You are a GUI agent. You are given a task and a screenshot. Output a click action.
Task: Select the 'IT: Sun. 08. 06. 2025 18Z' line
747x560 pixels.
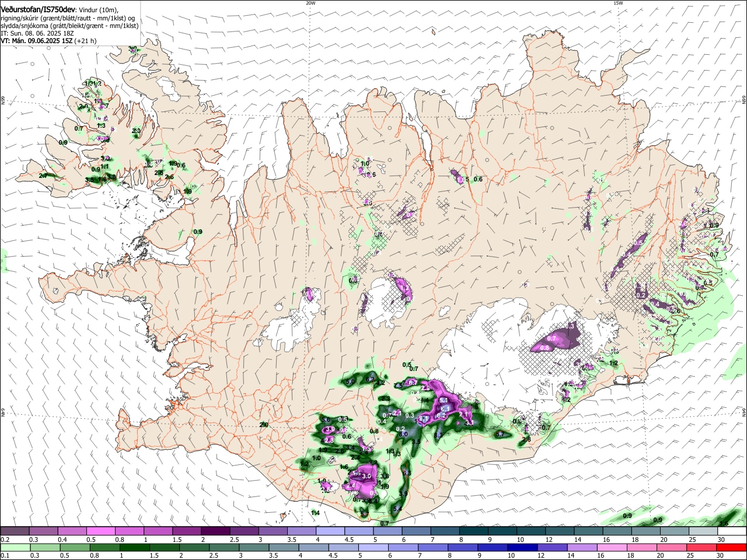[37, 33]
